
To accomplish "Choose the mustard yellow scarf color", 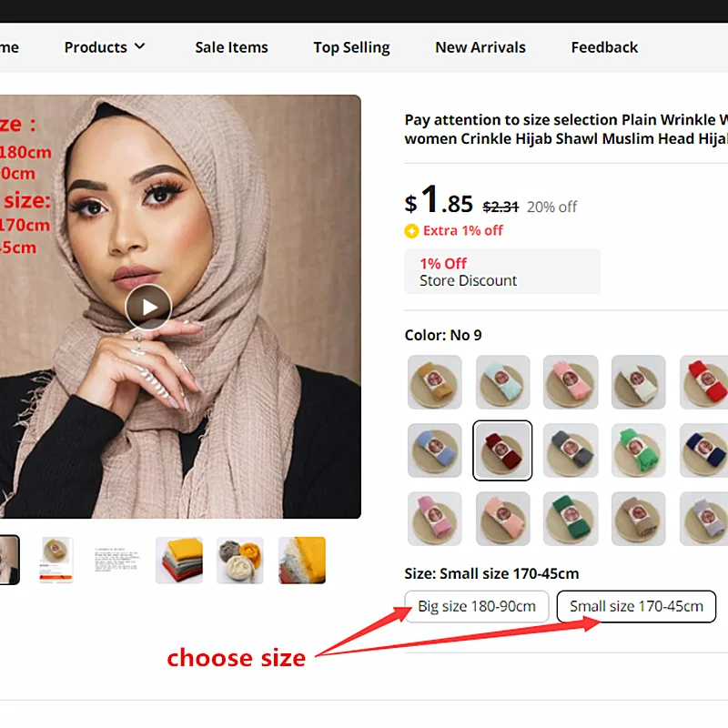I will [x=435, y=382].
